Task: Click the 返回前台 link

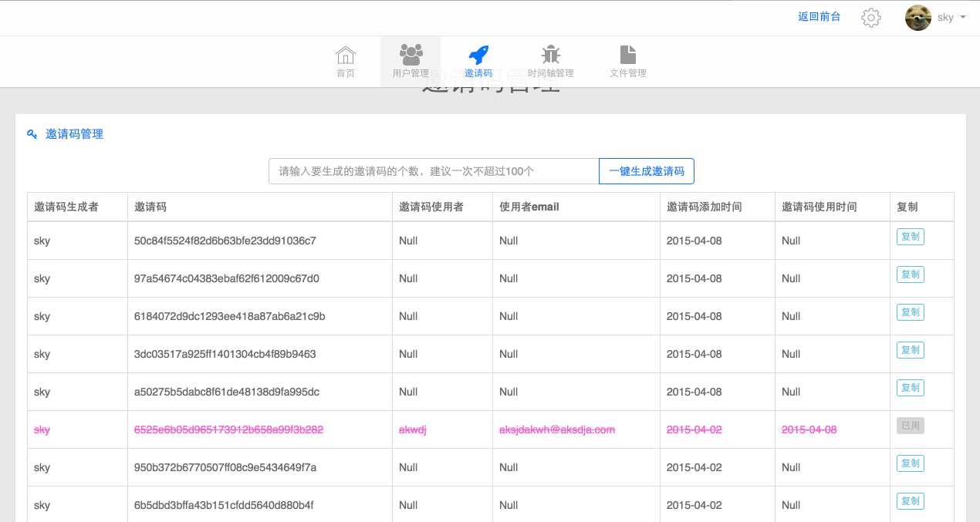Action: 819,17
